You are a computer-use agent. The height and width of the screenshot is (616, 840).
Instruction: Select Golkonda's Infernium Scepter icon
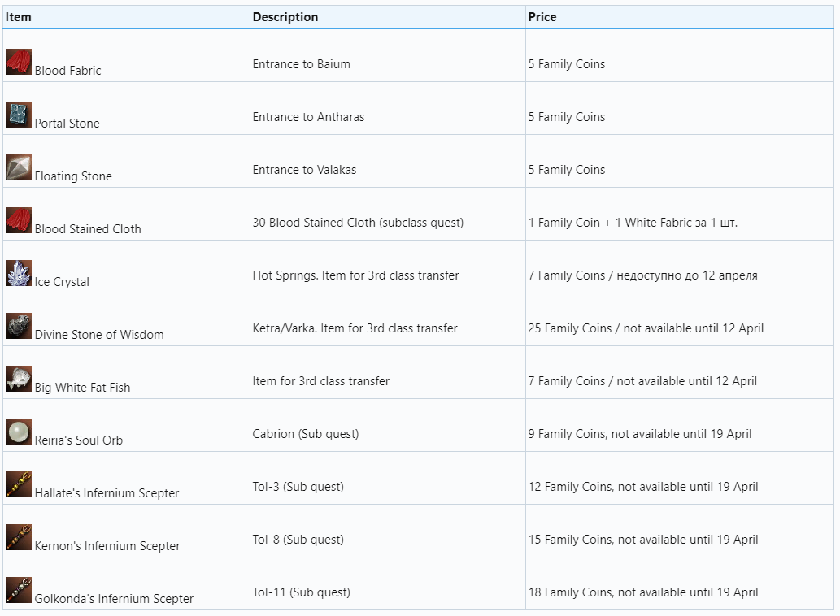[19, 590]
